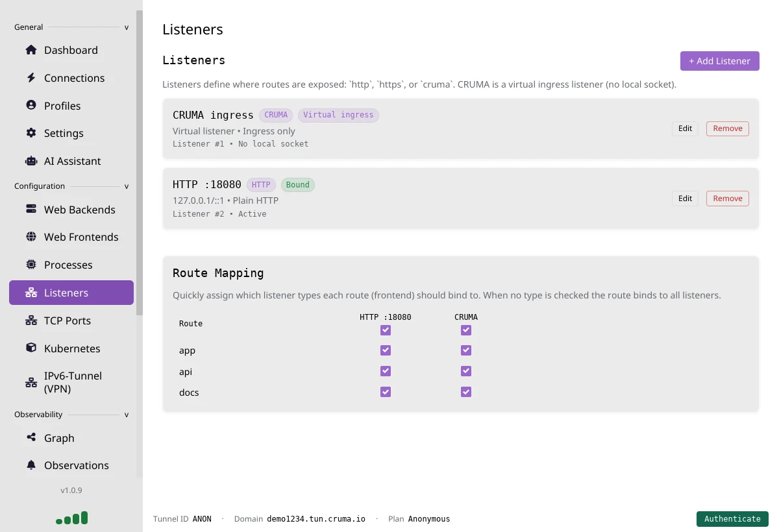Navigate to Observations
The image size is (779, 532).
[71, 465]
